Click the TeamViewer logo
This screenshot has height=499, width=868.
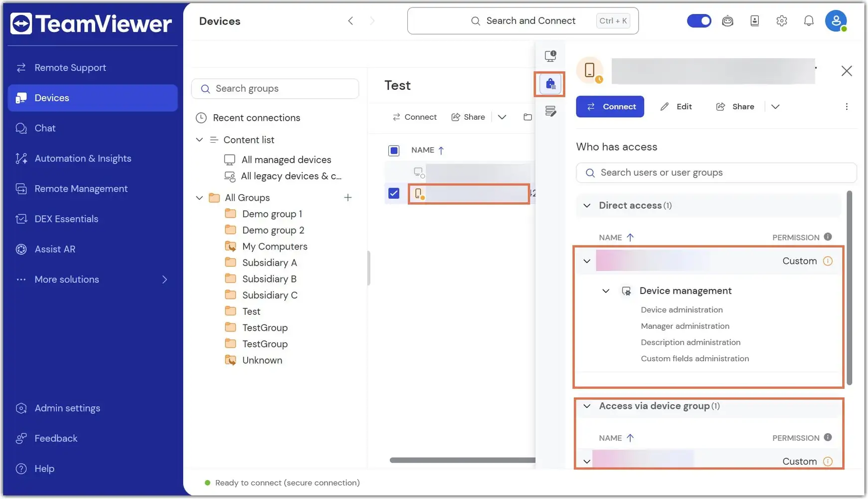[91, 23]
